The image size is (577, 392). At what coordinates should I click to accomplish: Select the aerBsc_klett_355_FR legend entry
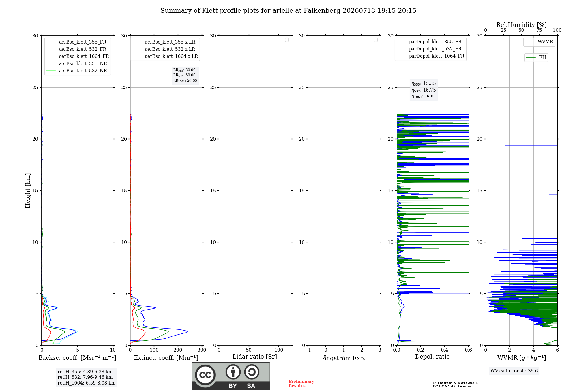76,42
